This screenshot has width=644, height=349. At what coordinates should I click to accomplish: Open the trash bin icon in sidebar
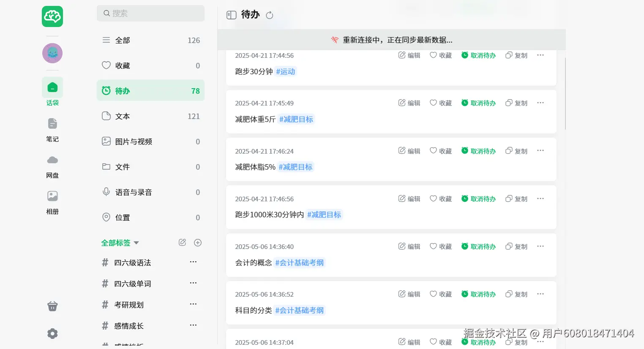[52, 306]
